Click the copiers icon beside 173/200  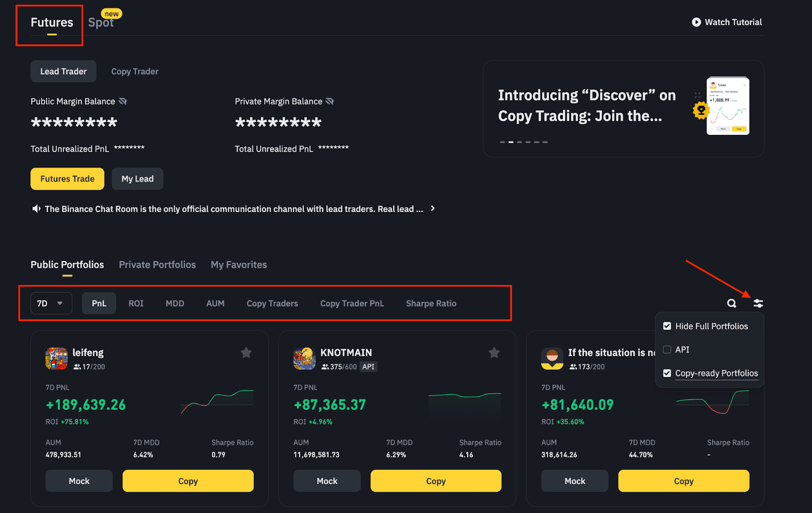[573, 367]
